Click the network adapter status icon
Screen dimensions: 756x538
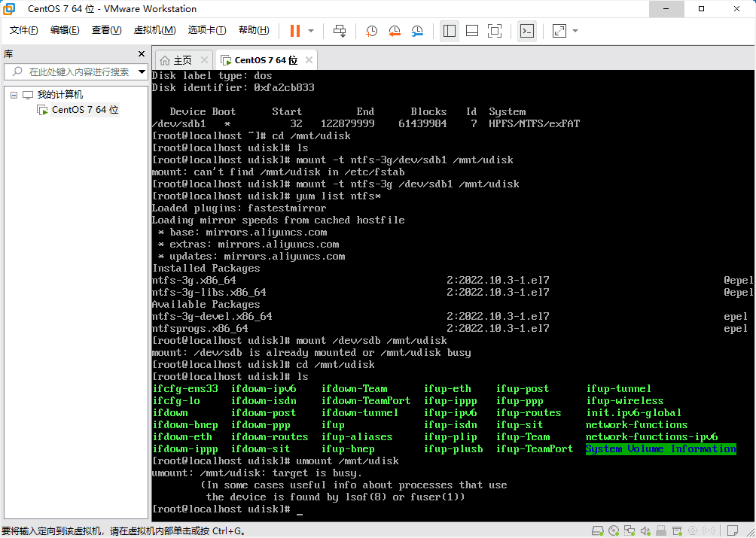click(x=629, y=530)
